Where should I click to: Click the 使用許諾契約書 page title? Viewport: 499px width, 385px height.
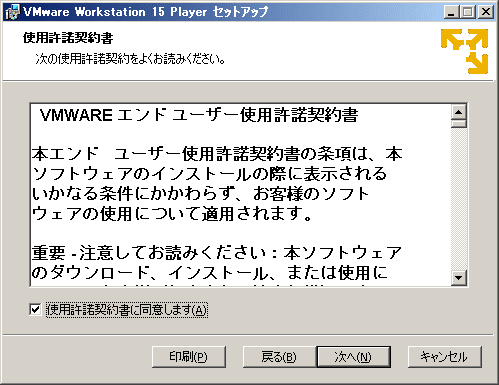(x=68, y=38)
